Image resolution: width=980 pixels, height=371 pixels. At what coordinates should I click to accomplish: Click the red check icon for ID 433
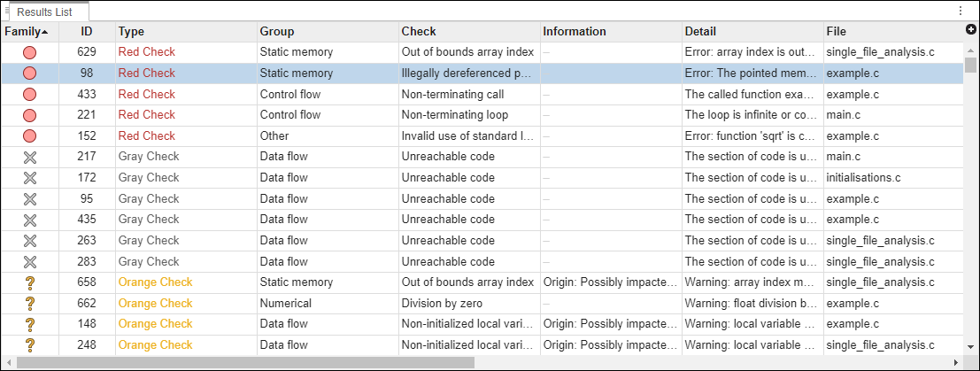click(29, 94)
